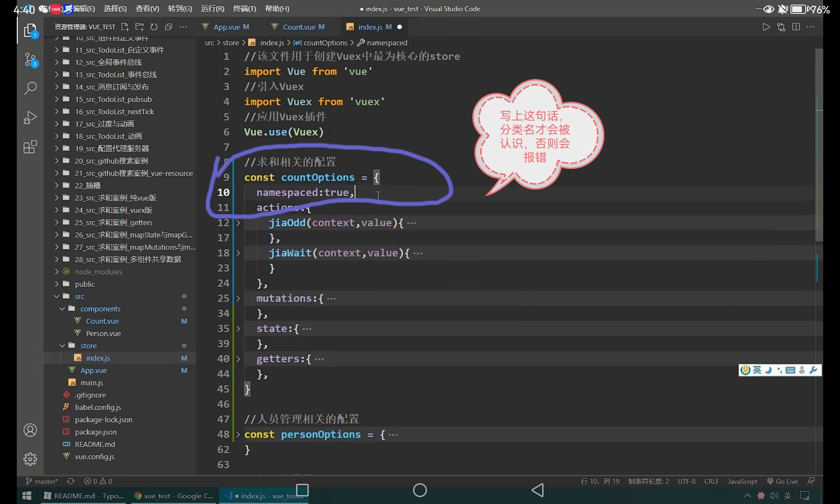Click the editor vertical scrollbar
The width and height of the screenshot is (840, 504).
click(819, 145)
